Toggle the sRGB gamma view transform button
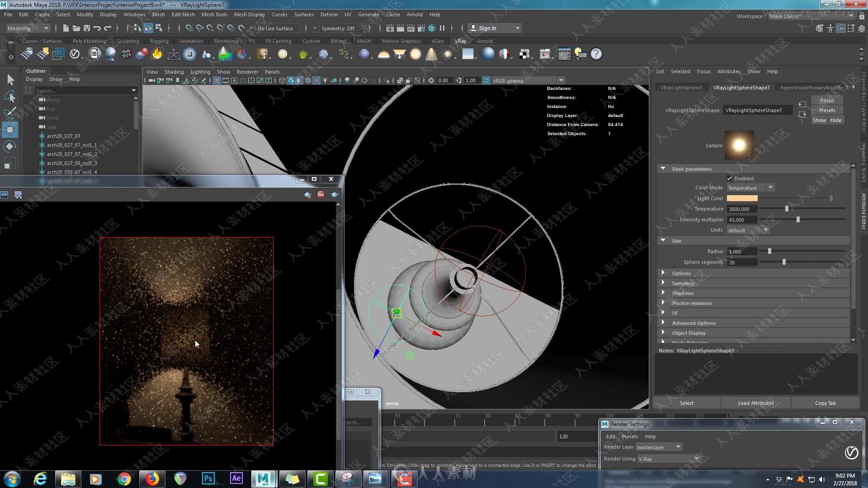 (486, 80)
